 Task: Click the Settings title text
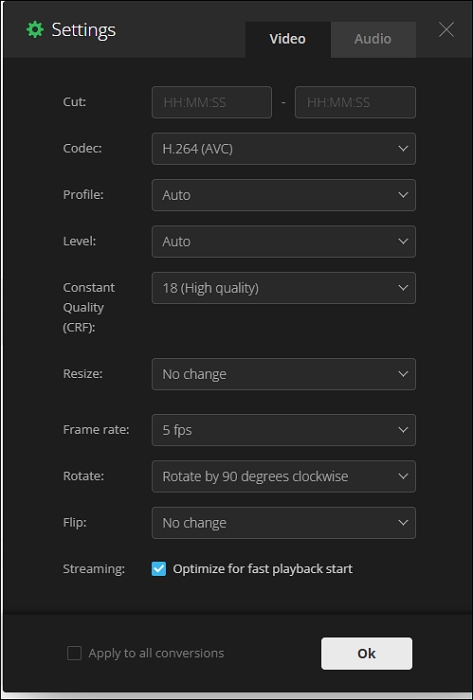[x=83, y=30]
